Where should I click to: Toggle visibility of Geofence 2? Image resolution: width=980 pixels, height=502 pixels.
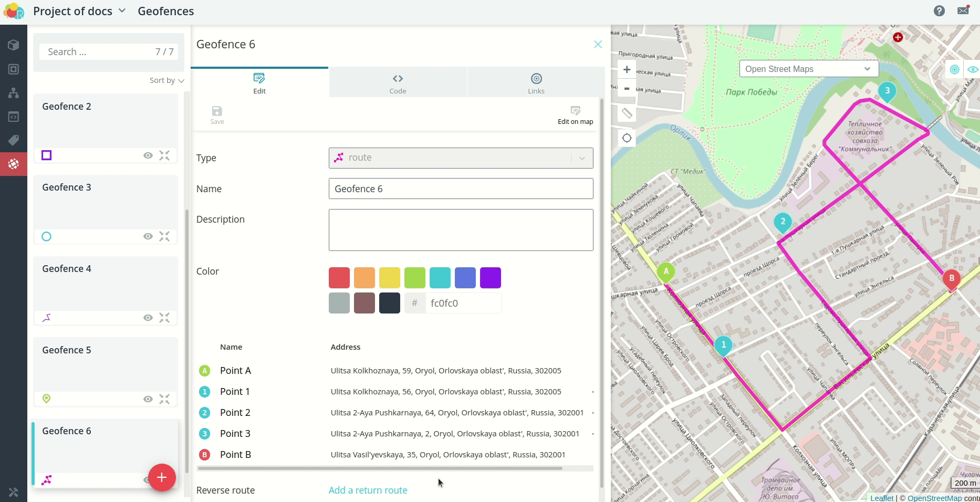point(148,155)
